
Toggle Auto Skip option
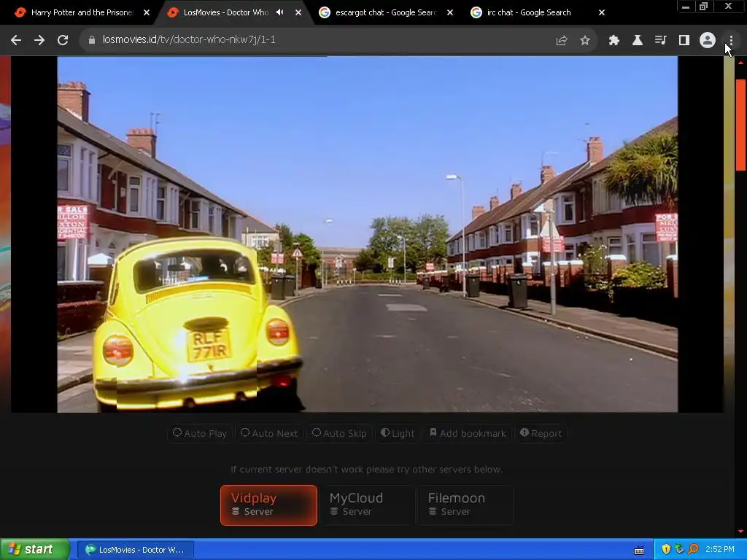339,433
